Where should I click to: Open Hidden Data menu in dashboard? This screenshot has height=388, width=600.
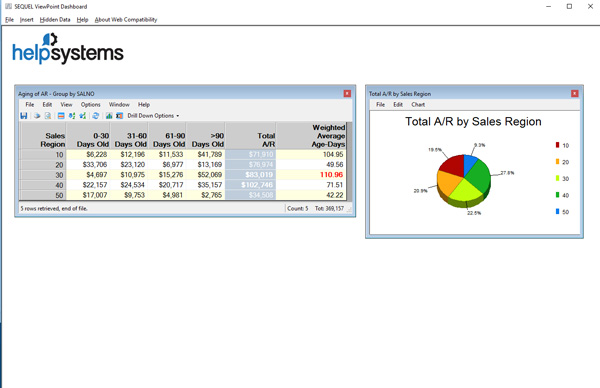point(55,20)
